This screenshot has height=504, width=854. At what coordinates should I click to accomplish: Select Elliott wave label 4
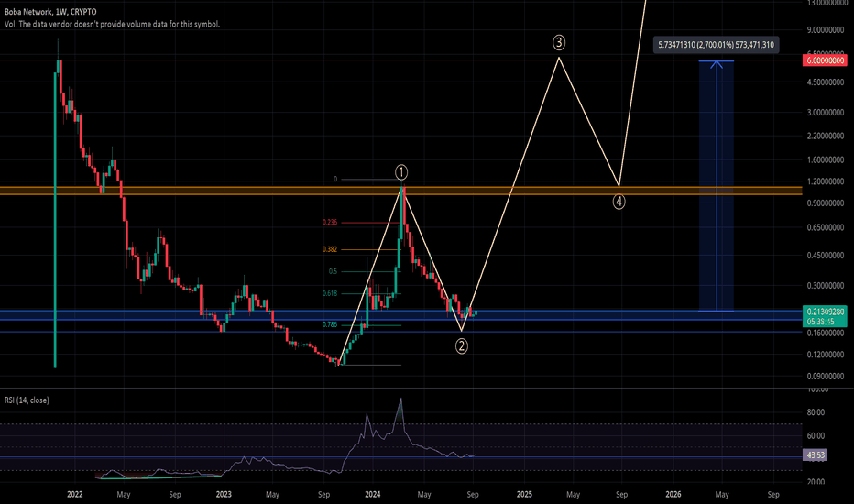pyautogui.click(x=619, y=202)
